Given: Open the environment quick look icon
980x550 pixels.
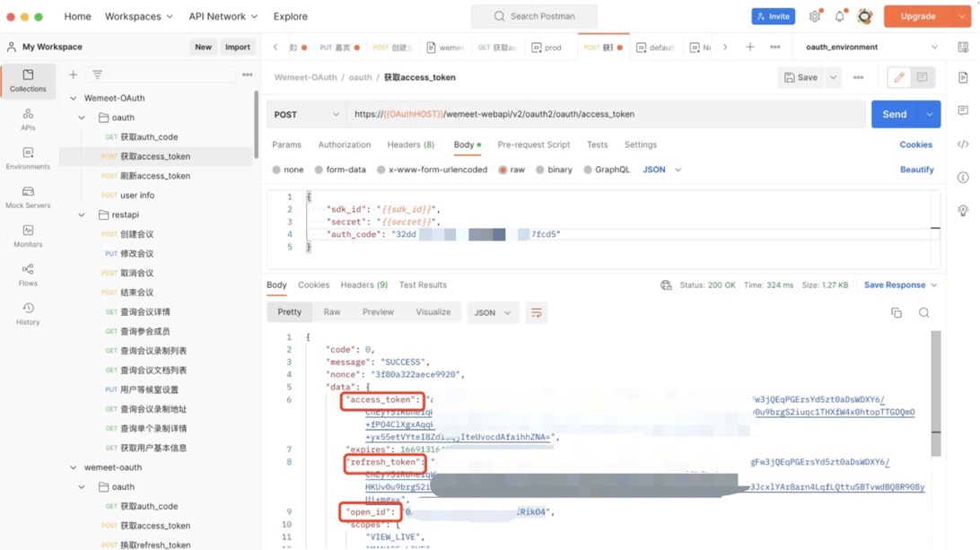Looking at the screenshot, I should click(963, 48).
